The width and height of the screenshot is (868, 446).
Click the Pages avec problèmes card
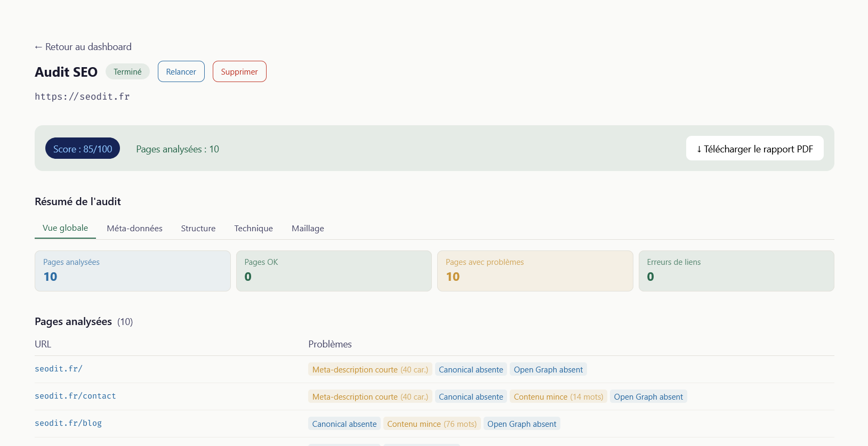coord(535,271)
